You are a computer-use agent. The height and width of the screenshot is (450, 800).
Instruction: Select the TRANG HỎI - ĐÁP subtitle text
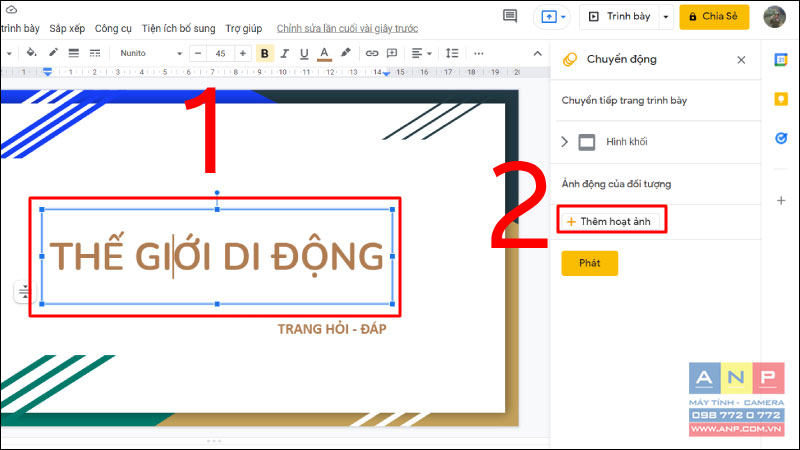332,329
